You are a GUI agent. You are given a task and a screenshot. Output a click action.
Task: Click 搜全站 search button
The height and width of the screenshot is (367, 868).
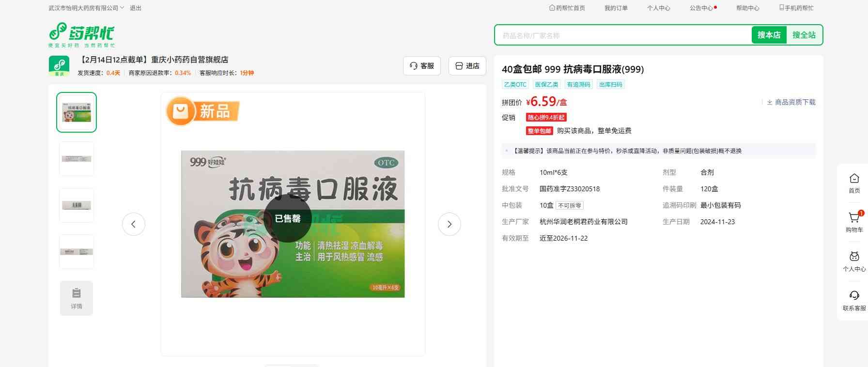point(804,35)
